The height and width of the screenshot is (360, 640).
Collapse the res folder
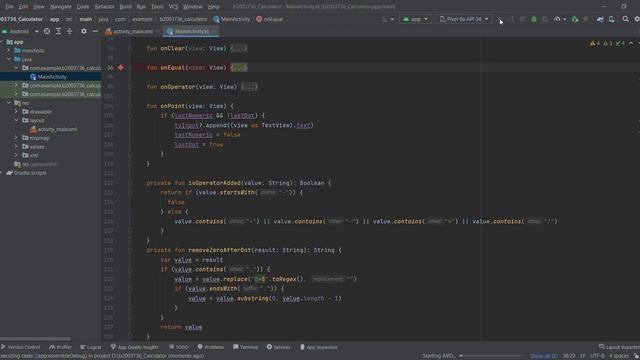[9, 103]
